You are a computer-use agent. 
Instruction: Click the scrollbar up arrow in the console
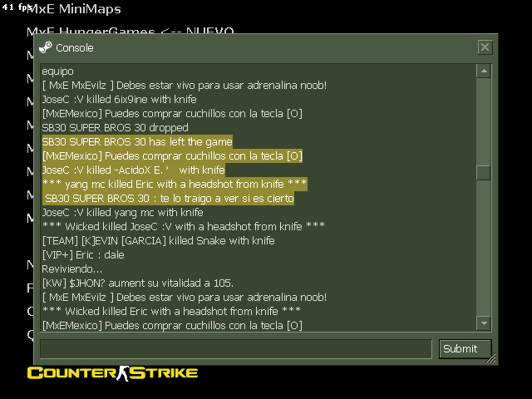[484, 71]
